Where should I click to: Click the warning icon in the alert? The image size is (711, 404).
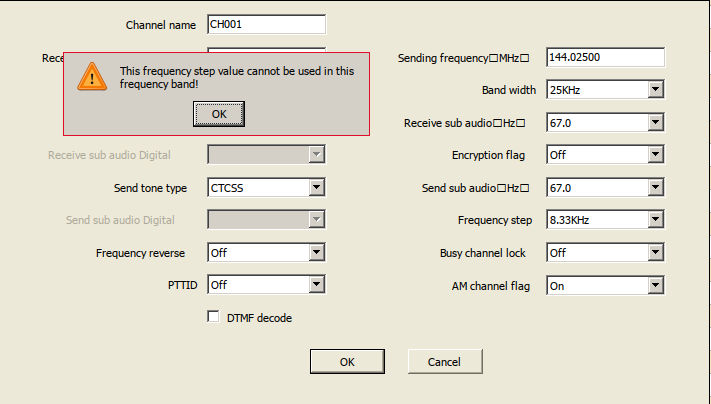click(x=92, y=76)
